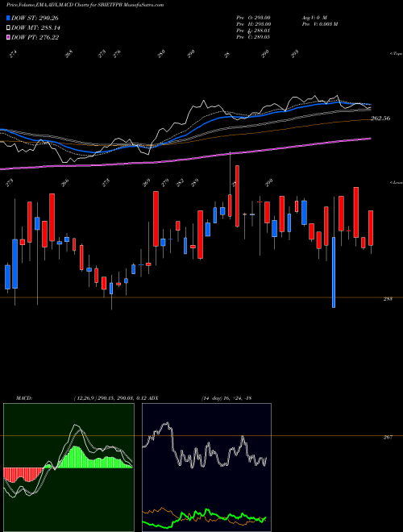Click the blue DOW ST legend swatch
Viewport: 403px width, 532px height.
8,18
